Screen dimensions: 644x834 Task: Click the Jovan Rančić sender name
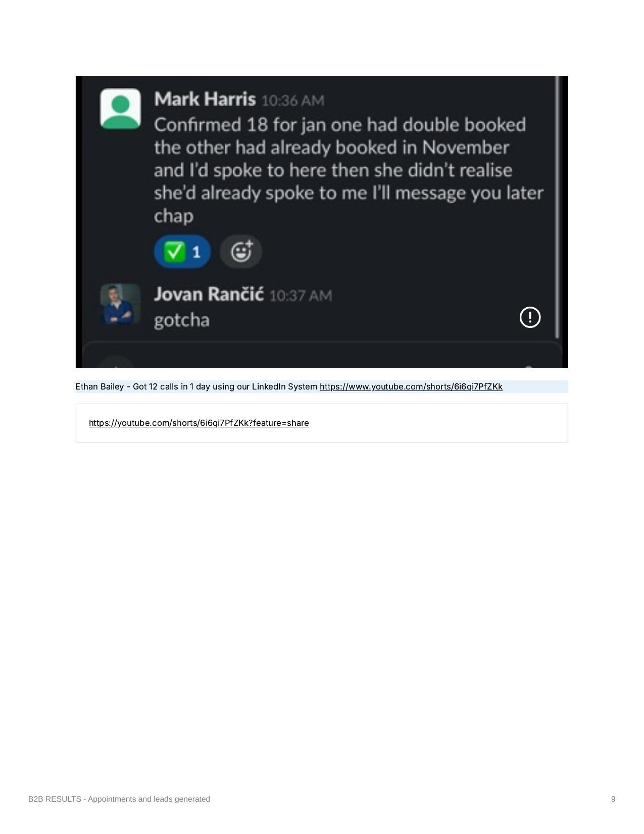(x=209, y=294)
